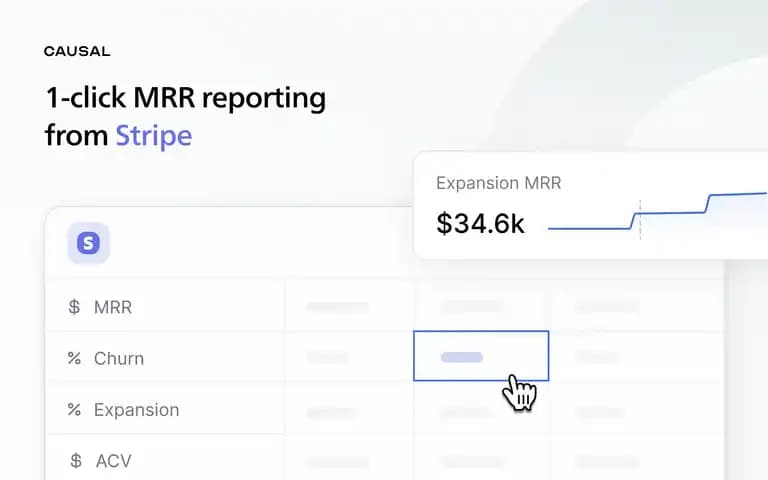
Task: Click the percent icon beside Churn
Action: click(x=74, y=358)
